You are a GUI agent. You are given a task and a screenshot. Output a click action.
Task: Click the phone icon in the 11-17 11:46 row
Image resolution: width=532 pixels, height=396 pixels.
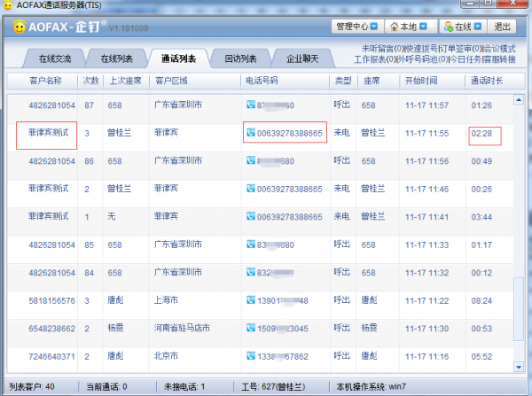tap(251, 188)
